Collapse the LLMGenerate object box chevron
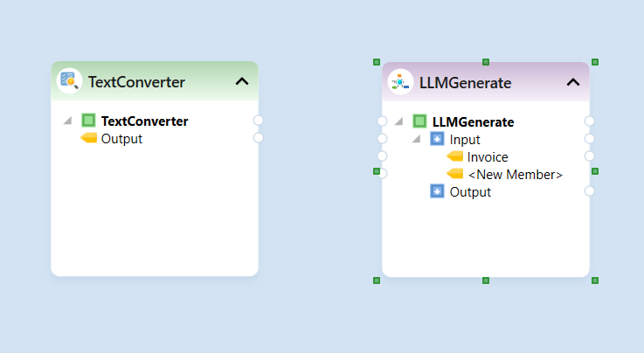Image resolution: width=644 pixels, height=353 pixels. click(573, 82)
